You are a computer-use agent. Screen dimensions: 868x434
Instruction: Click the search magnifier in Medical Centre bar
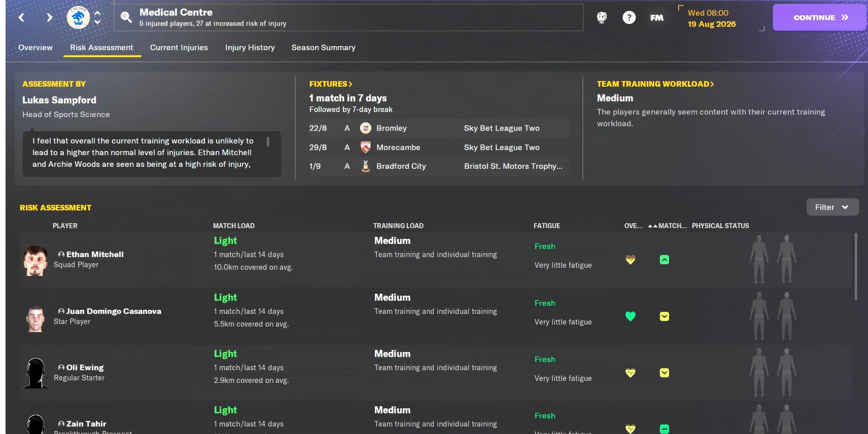(x=126, y=17)
